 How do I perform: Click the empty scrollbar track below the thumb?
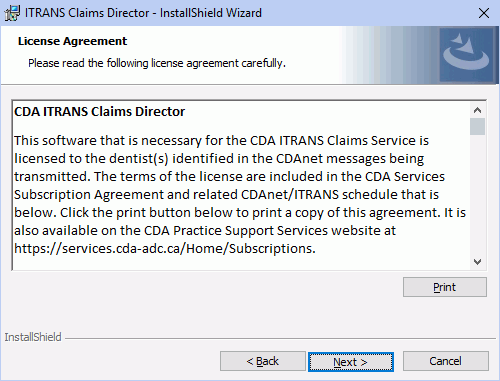477,195
